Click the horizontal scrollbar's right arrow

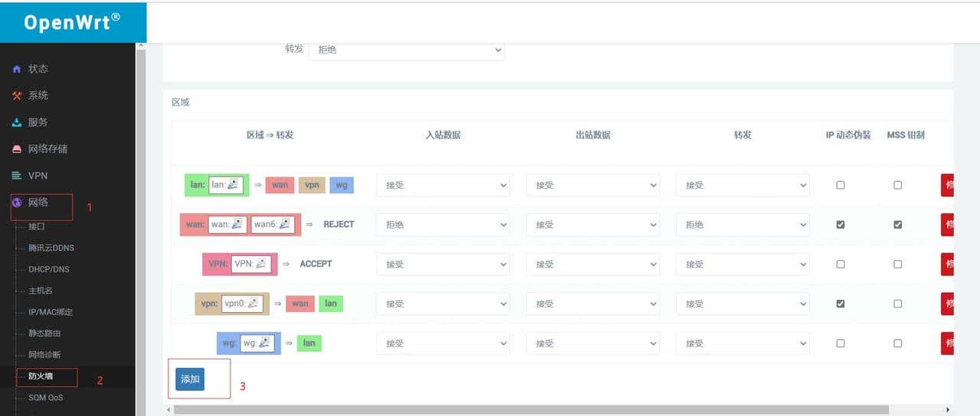(x=948, y=410)
